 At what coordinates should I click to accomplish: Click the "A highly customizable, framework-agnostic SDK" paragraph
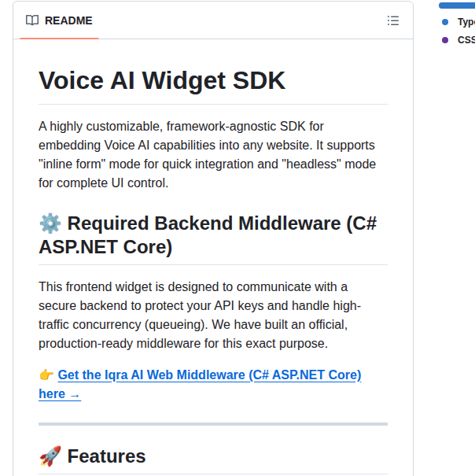pos(208,154)
